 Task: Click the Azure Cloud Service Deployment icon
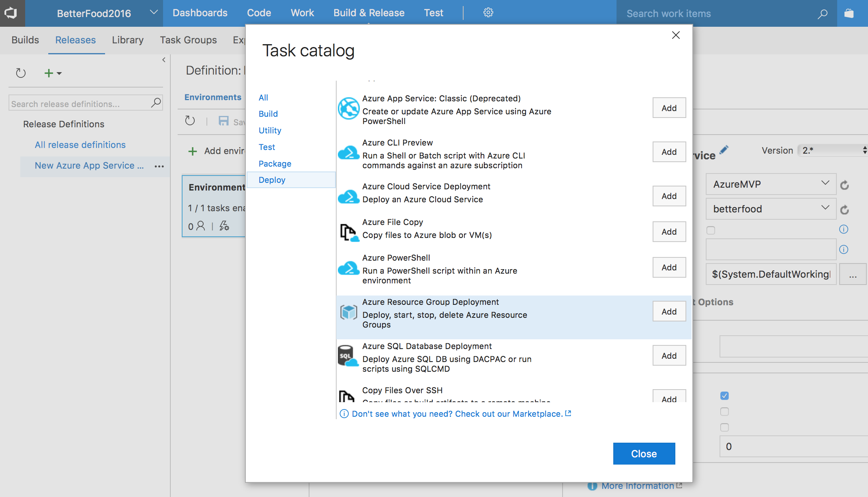coord(349,196)
